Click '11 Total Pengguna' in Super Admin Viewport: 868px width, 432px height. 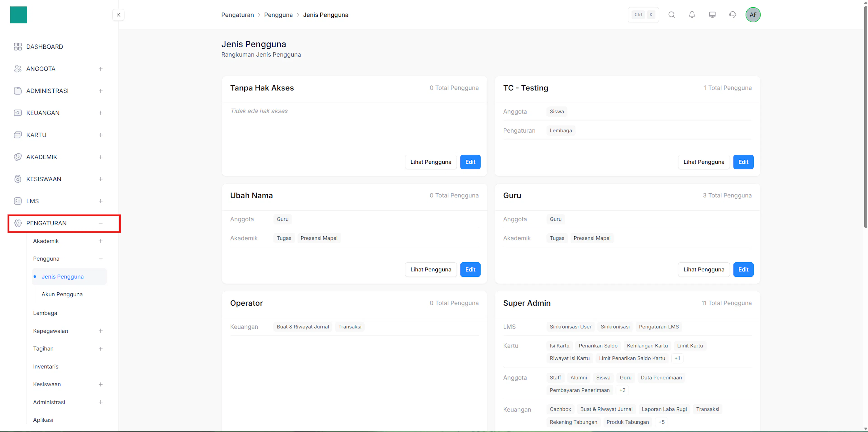pos(726,303)
